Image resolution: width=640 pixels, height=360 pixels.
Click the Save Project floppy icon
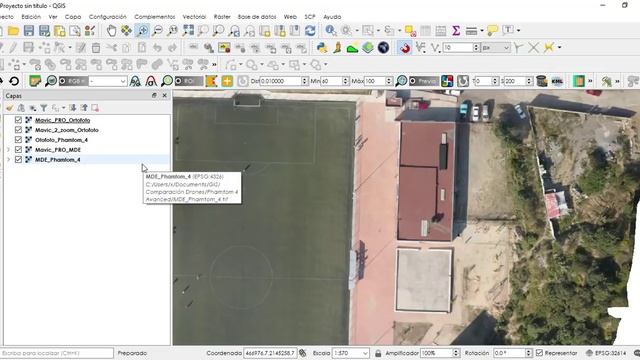(29, 31)
